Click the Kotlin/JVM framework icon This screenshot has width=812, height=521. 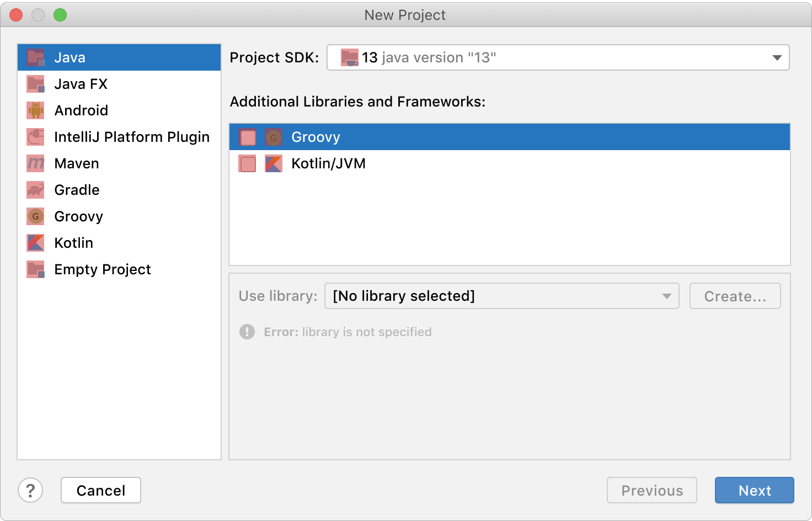[274, 163]
